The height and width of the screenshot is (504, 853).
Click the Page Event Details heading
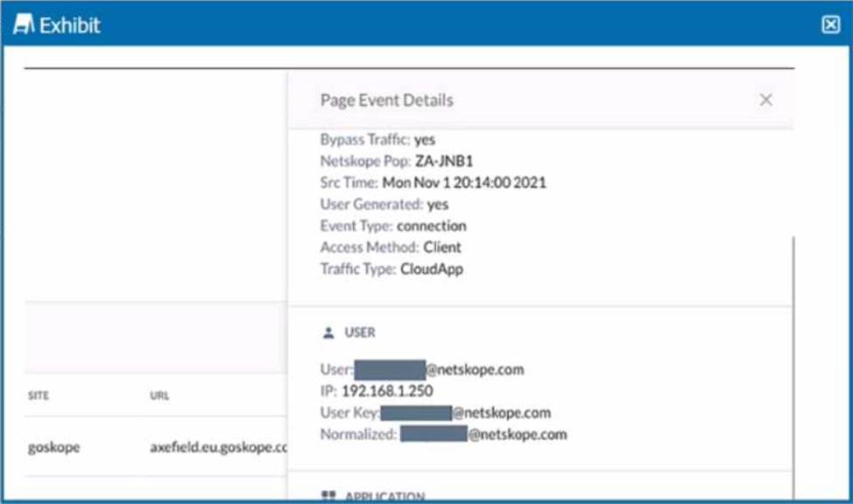tap(387, 100)
